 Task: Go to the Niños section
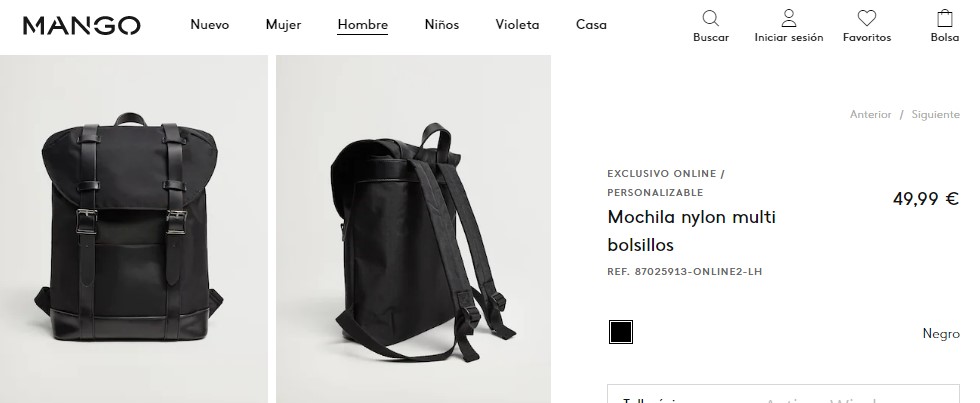442,25
